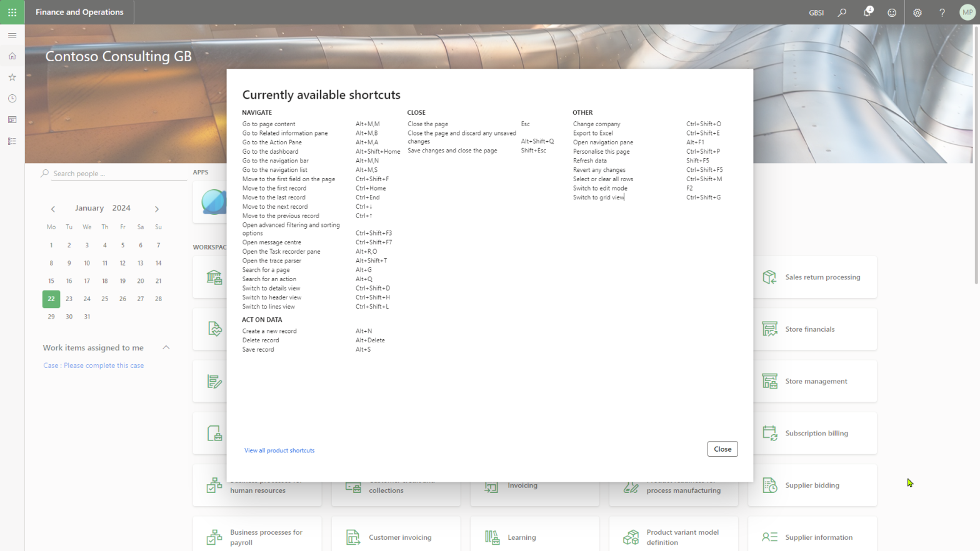
Task: Open Recent clock icon in sidebar
Action: click(x=12, y=99)
